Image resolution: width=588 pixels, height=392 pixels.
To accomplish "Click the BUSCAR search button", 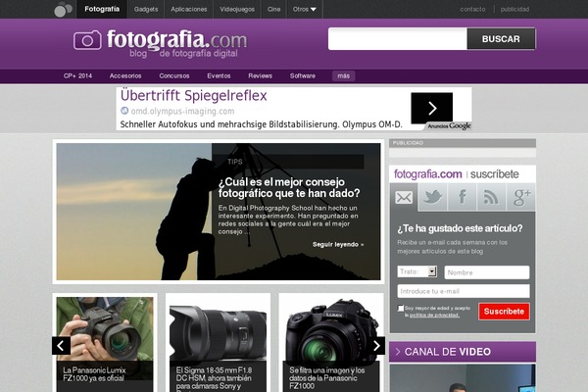I will (501, 38).
